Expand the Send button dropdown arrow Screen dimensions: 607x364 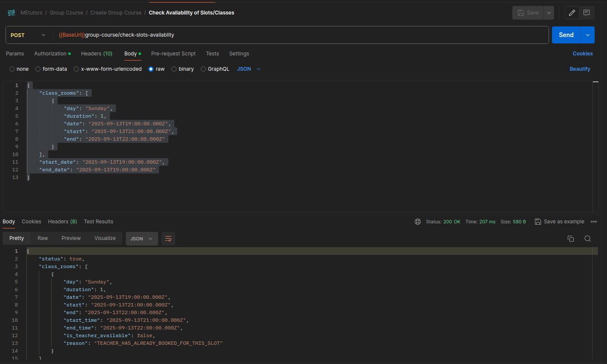588,35
